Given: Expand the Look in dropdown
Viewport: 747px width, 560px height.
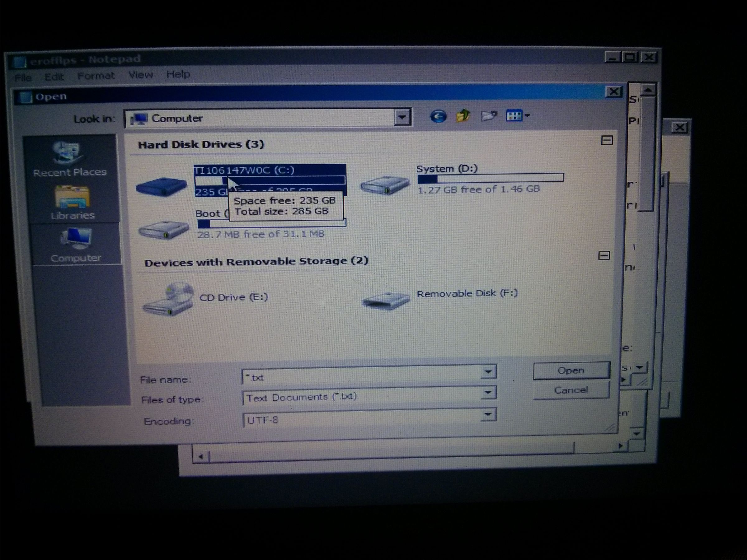Looking at the screenshot, I should pyautogui.click(x=402, y=118).
